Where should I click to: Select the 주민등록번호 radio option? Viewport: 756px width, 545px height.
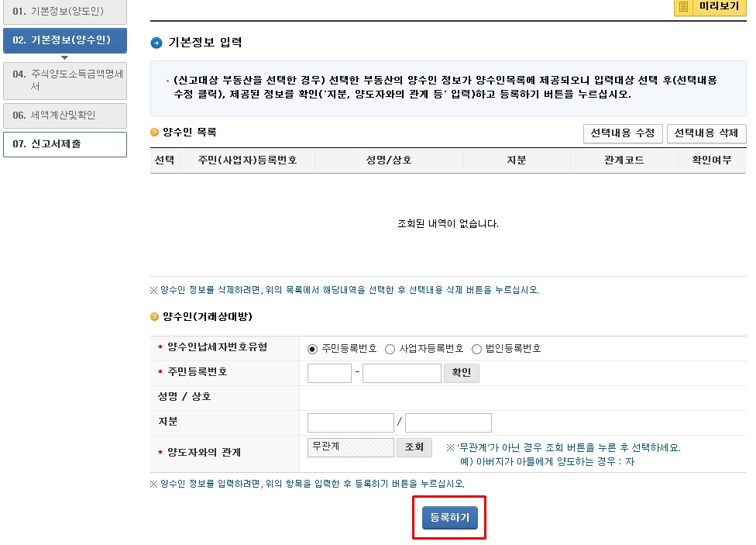click(x=312, y=349)
